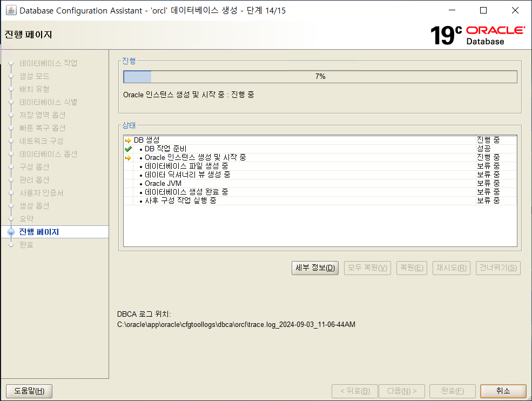
Task: Click the 복원(E) button
Action: click(412, 268)
